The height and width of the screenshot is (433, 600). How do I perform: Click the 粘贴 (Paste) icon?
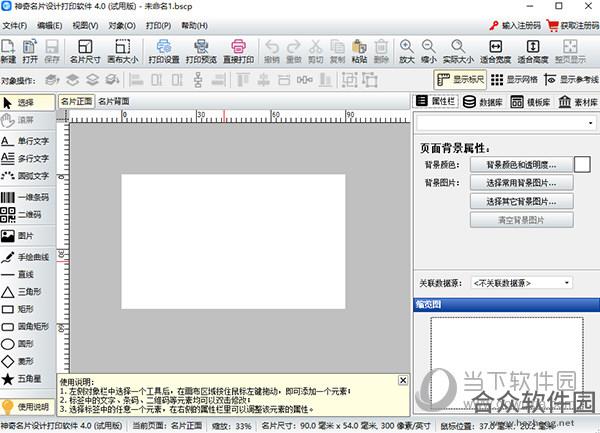pos(359,51)
